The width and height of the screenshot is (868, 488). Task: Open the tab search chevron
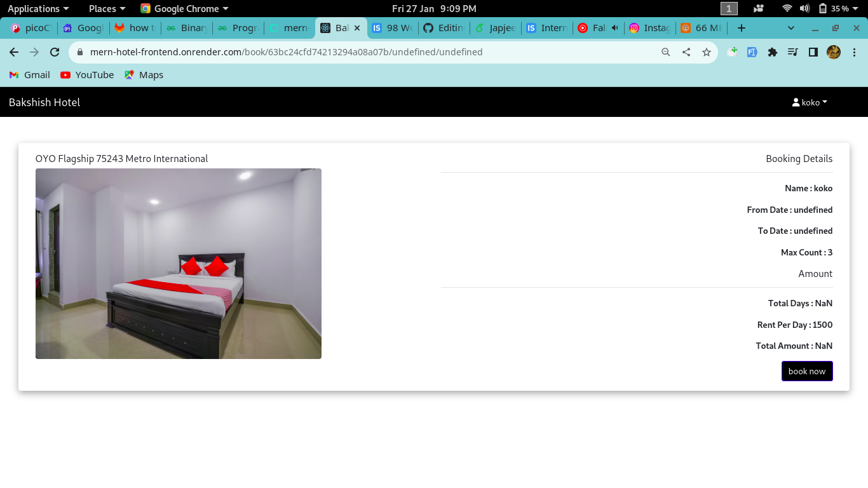pos(791,28)
